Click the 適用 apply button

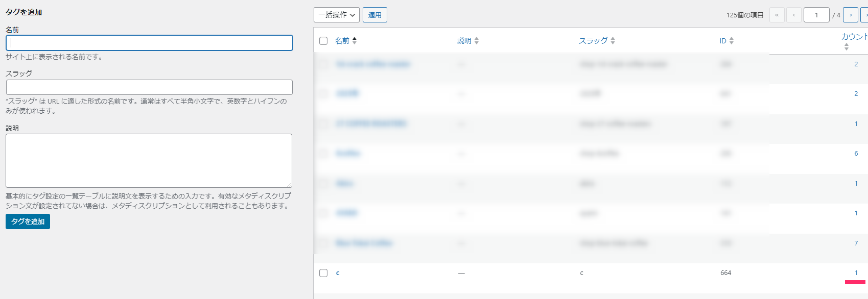coord(375,15)
